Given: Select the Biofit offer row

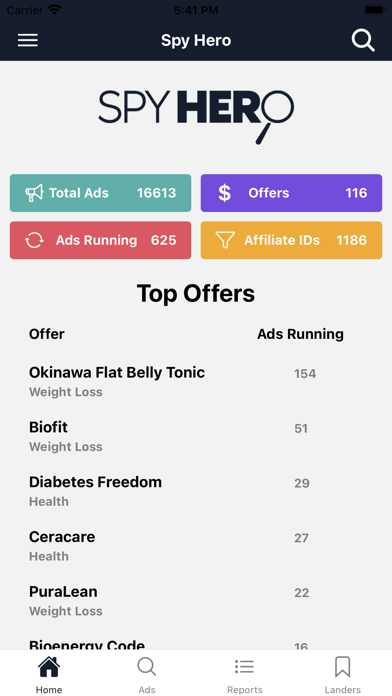Looking at the screenshot, I should click(196, 436).
